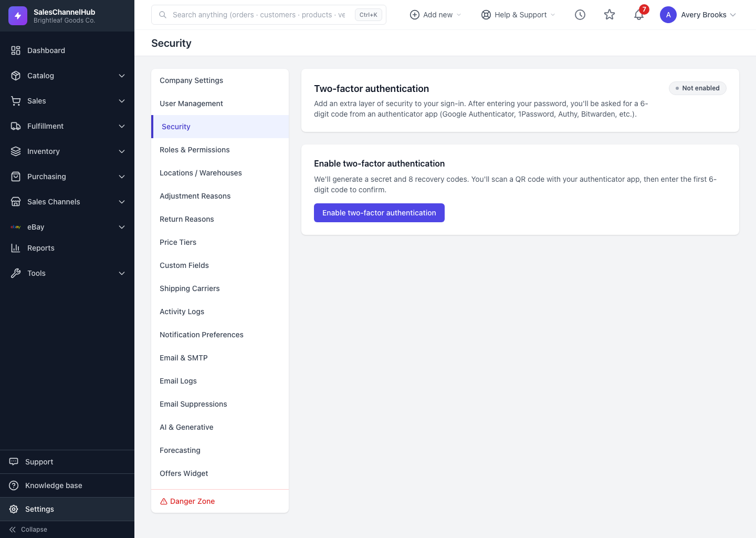Screen dimensions: 756x538
Task: Open Company Settings section
Action: [220, 80]
